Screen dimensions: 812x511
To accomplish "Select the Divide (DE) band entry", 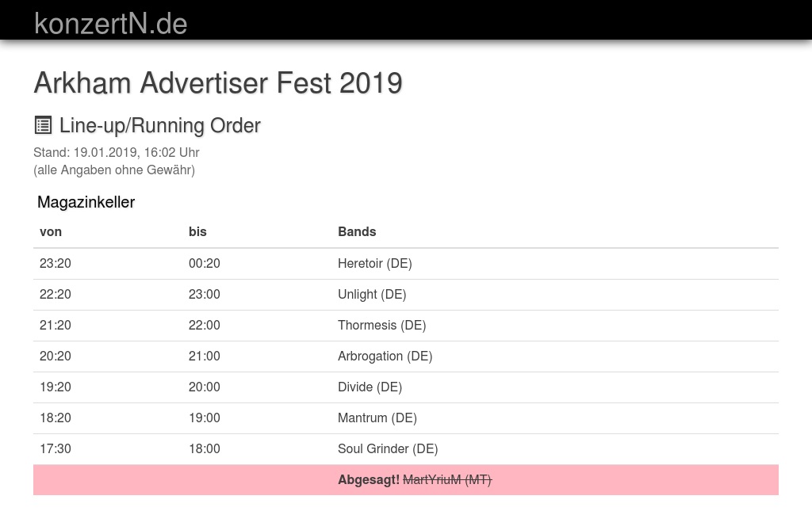I will pyautogui.click(x=370, y=387).
